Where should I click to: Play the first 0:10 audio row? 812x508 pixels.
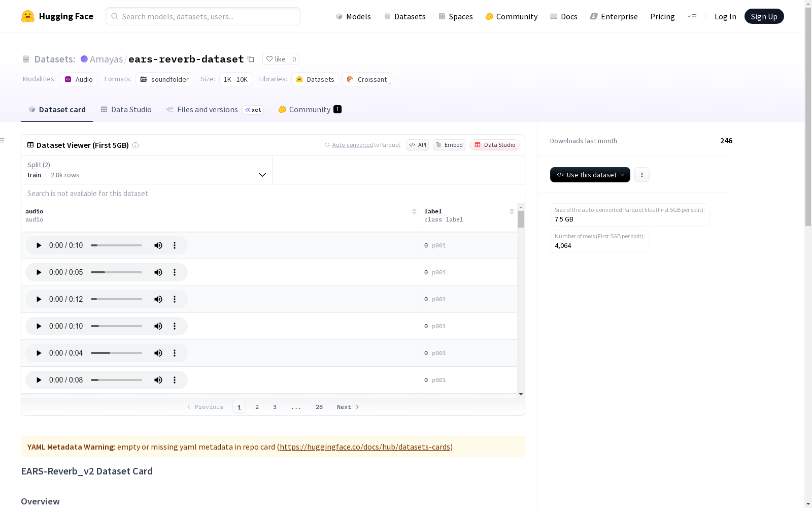coord(39,245)
